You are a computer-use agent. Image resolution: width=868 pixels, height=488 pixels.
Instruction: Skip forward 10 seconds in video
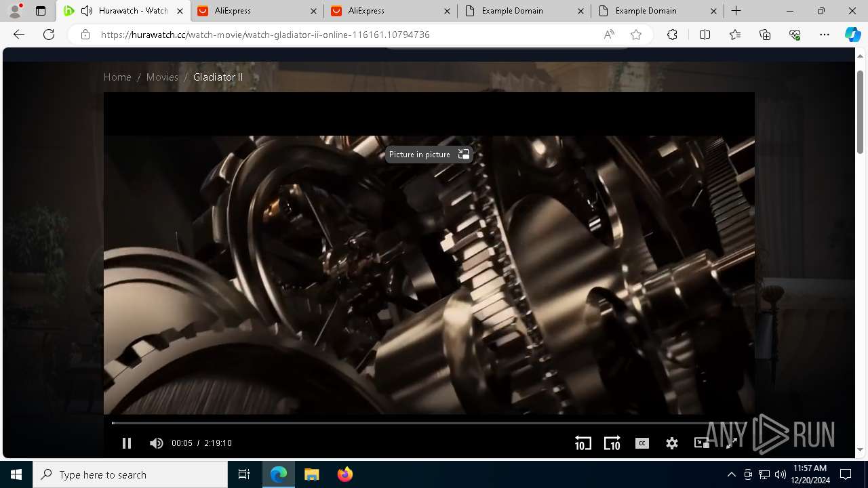click(x=612, y=443)
